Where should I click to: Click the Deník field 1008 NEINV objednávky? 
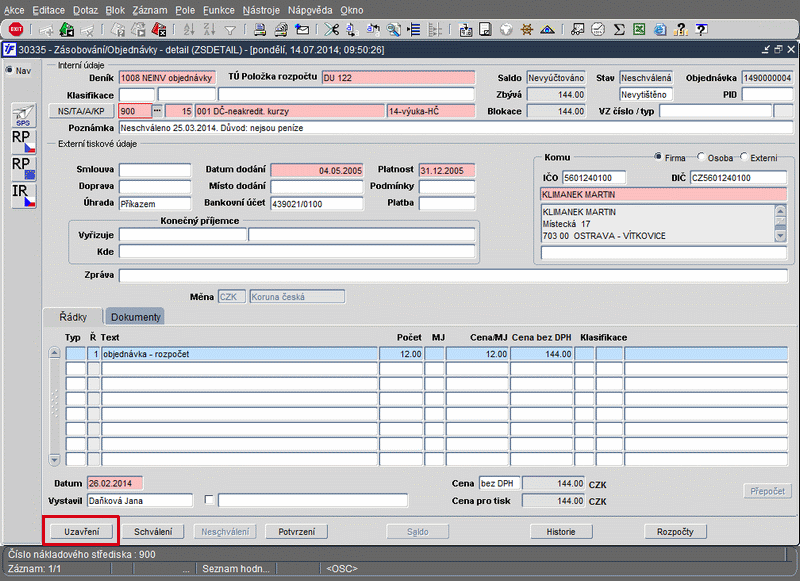(167, 78)
